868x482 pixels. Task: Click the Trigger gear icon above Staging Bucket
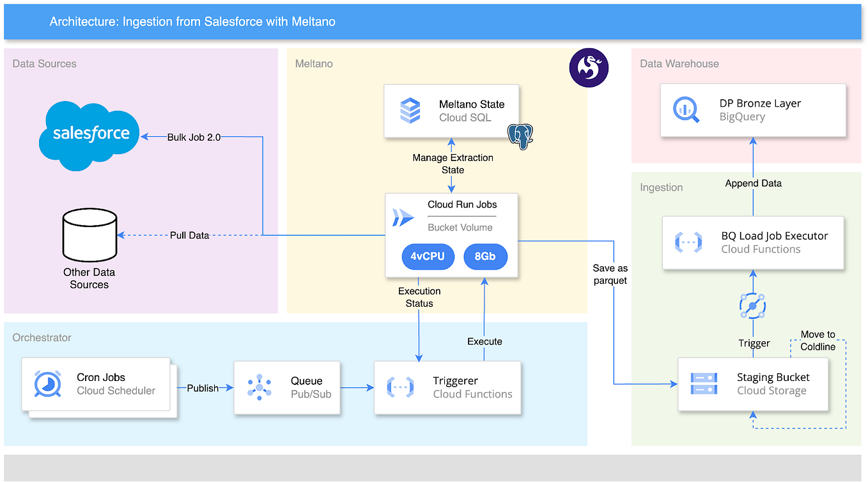(x=753, y=306)
